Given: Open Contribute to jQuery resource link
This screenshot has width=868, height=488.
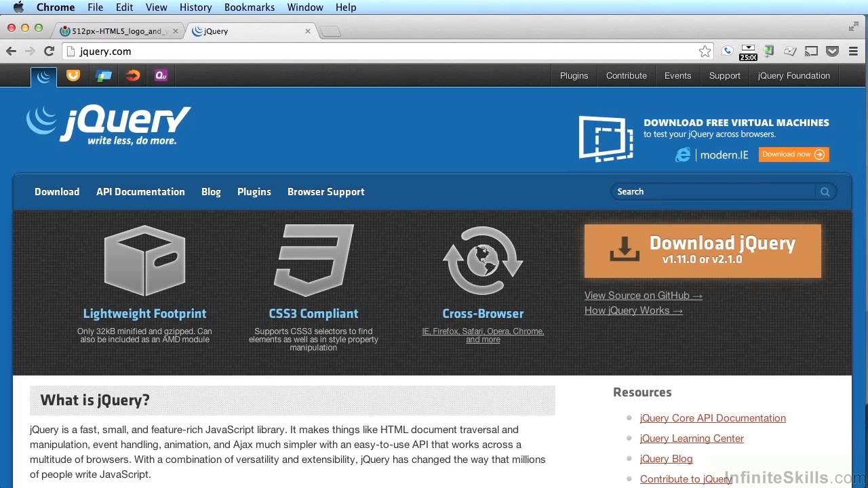Looking at the screenshot, I should tap(686, 479).
